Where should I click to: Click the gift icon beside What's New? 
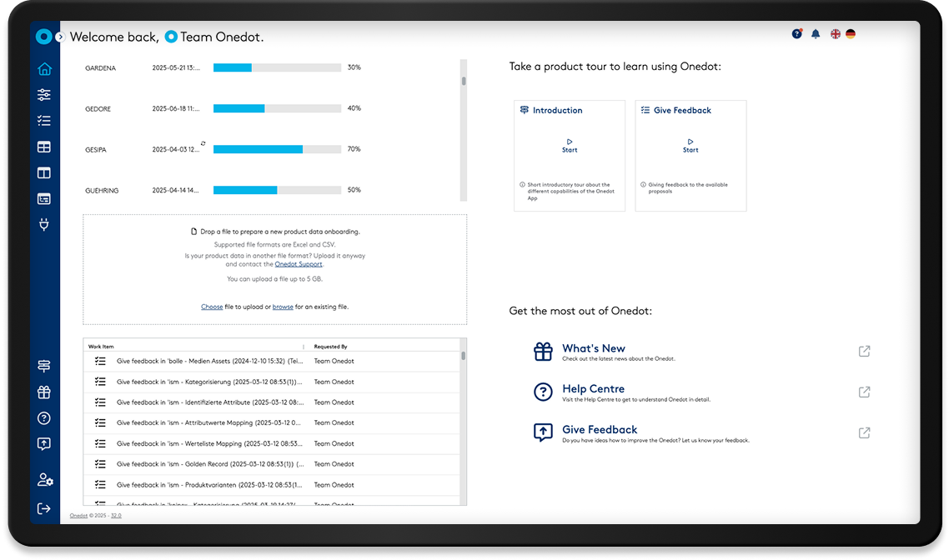tap(543, 352)
